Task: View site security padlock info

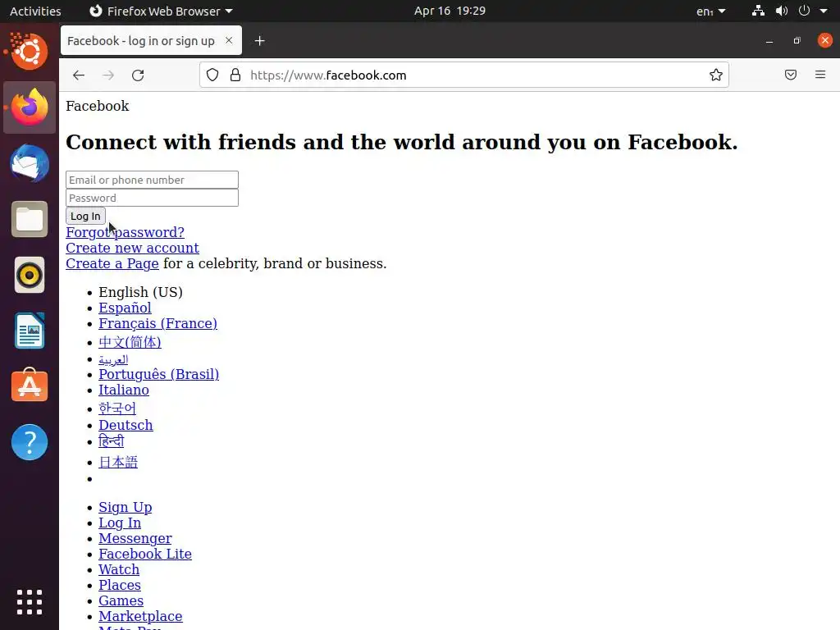Action: pyautogui.click(x=235, y=75)
